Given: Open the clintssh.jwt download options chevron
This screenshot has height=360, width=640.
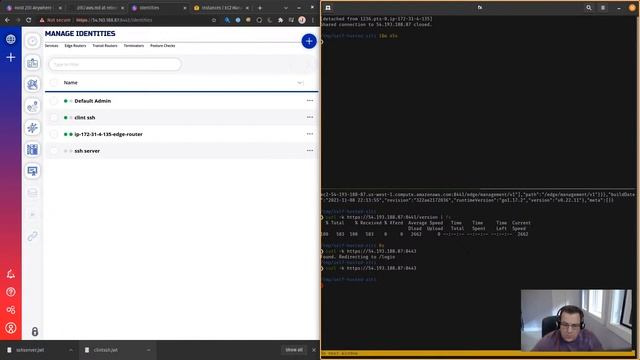Looking at the screenshot, I should [148, 350].
